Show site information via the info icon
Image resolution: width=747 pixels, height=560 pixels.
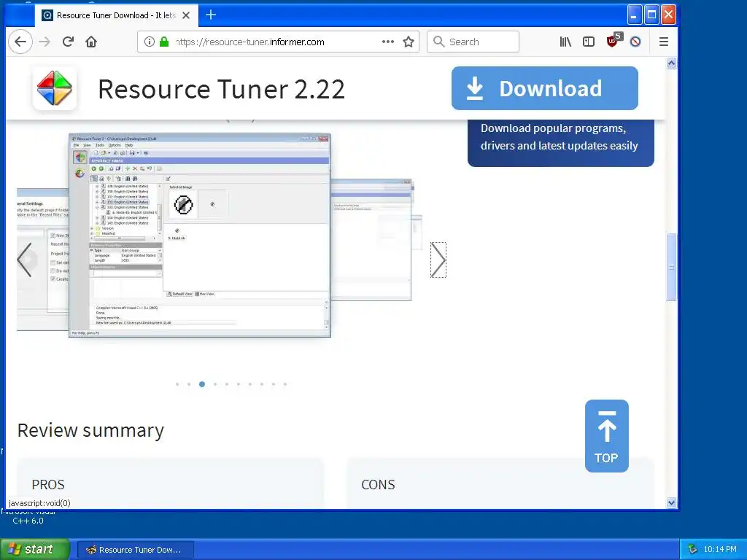tap(149, 42)
